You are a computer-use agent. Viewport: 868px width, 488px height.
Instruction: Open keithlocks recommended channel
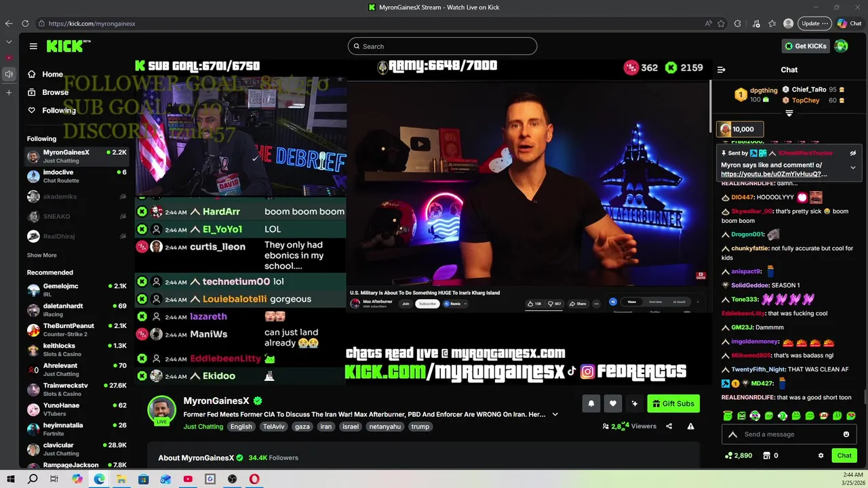(76, 350)
